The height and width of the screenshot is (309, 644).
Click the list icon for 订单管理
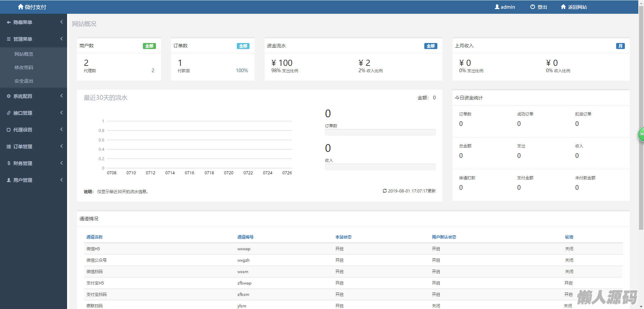(9, 146)
